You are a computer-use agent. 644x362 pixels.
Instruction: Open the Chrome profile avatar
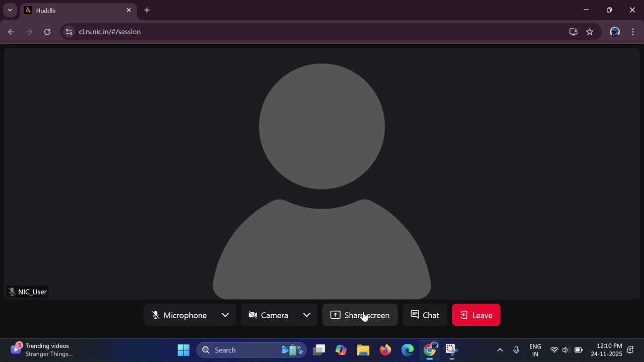[x=614, y=32]
